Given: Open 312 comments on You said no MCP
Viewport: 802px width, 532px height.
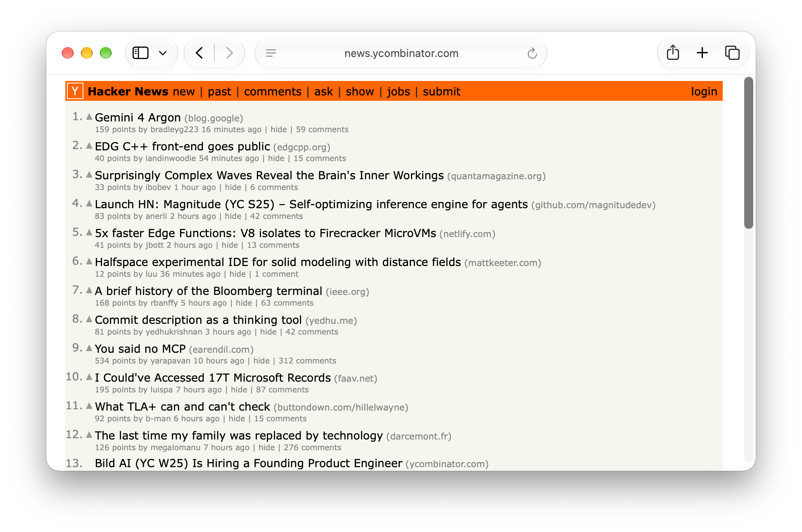Looking at the screenshot, I should point(307,361).
